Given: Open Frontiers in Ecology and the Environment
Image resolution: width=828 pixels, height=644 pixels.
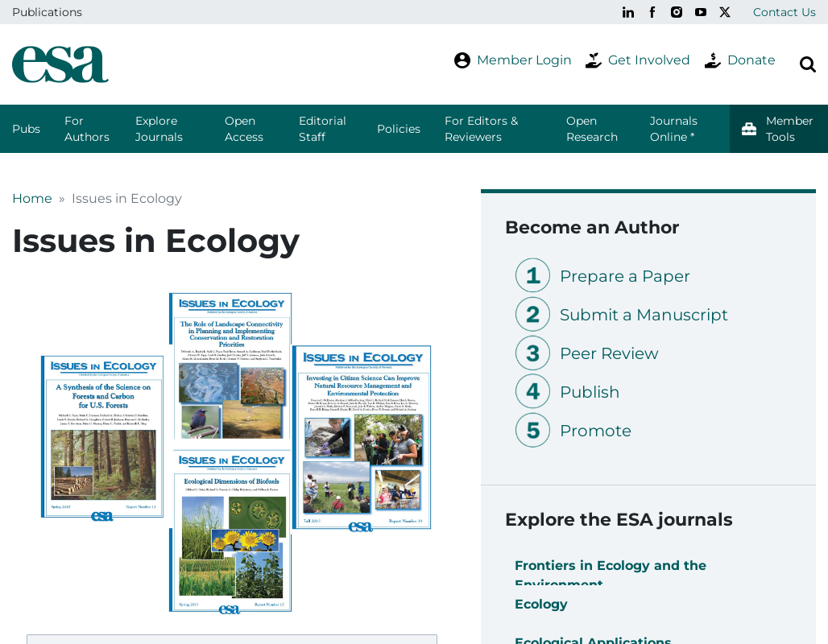Looking at the screenshot, I should pyautogui.click(x=610, y=572).
